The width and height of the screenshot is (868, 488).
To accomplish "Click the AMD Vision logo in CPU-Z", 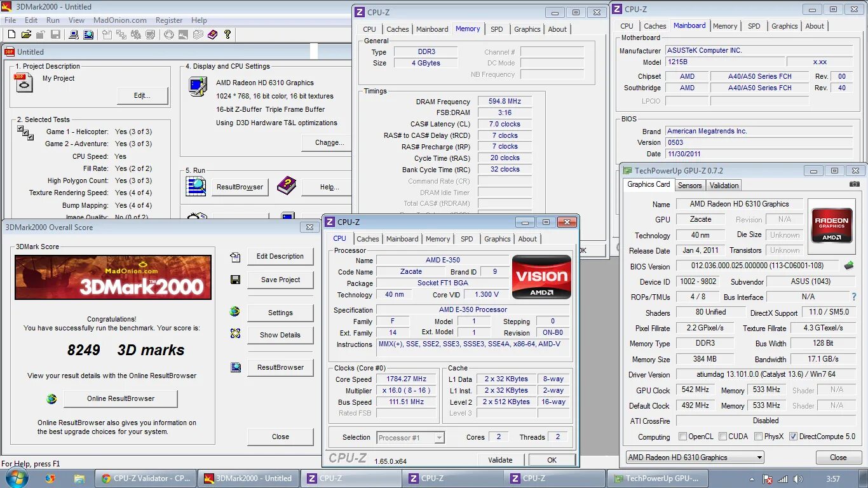I will pos(541,278).
